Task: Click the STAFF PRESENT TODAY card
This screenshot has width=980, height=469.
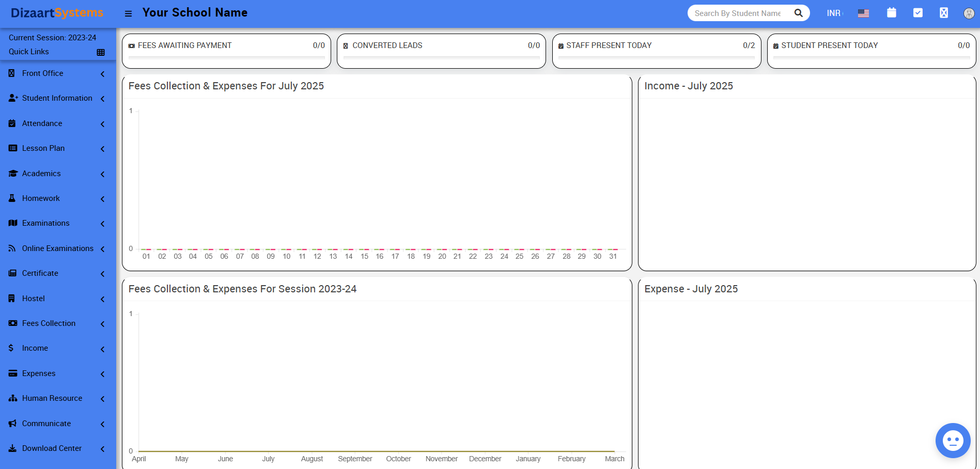Action: pos(656,50)
